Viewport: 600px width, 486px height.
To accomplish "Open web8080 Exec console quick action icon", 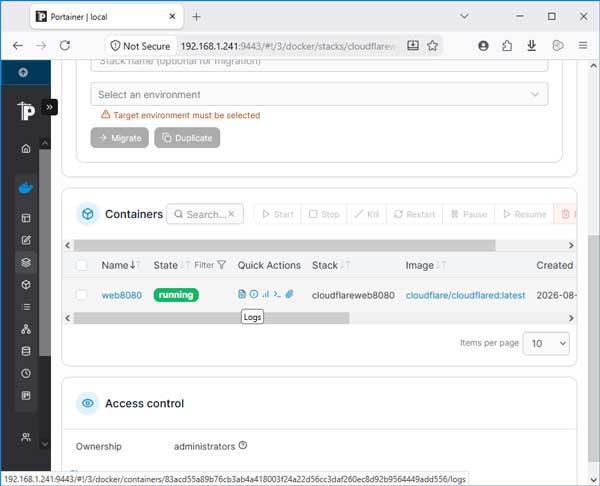I will 277,294.
